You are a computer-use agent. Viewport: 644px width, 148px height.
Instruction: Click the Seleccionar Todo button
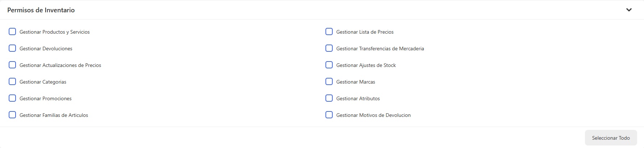611,138
